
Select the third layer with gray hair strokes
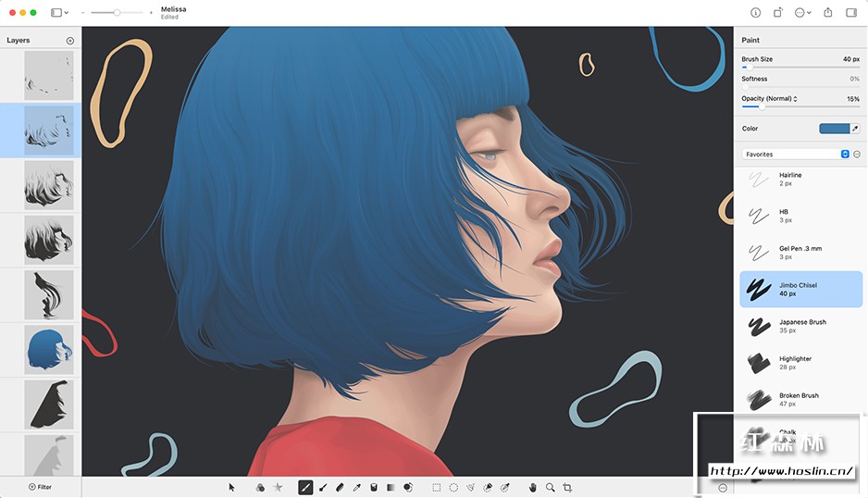tap(49, 185)
